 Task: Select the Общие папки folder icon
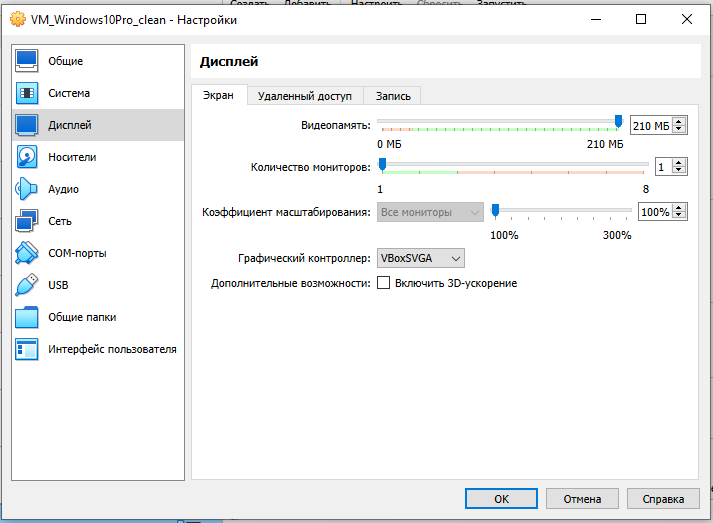click(27, 317)
